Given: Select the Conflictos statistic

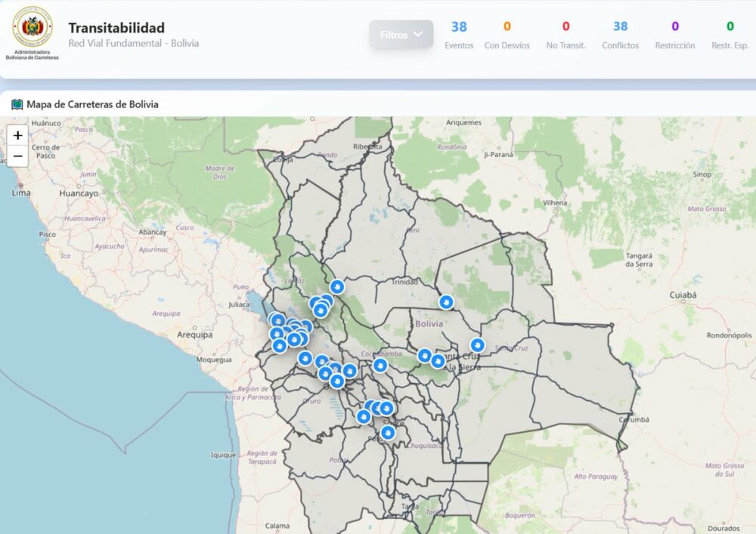Looking at the screenshot, I should [620, 35].
